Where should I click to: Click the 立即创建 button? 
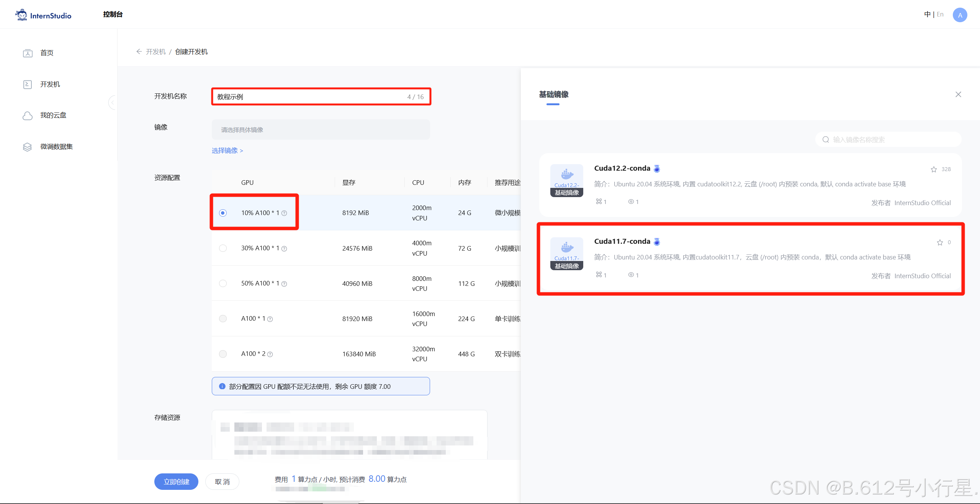tap(176, 481)
